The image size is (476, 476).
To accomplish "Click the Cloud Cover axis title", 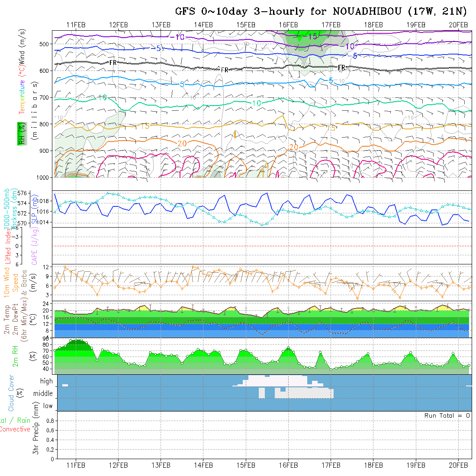I will point(12,393).
